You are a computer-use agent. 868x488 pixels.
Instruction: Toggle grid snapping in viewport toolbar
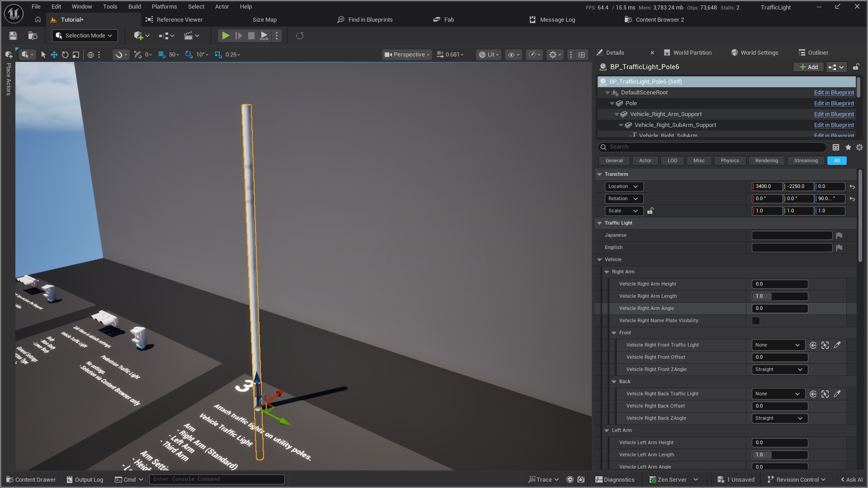(161, 55)
